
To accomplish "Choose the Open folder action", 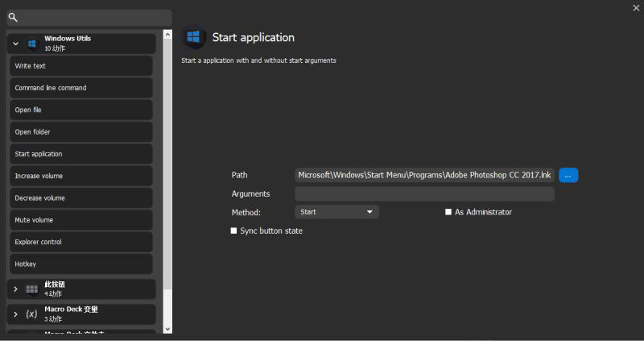I will pos(80,131).
